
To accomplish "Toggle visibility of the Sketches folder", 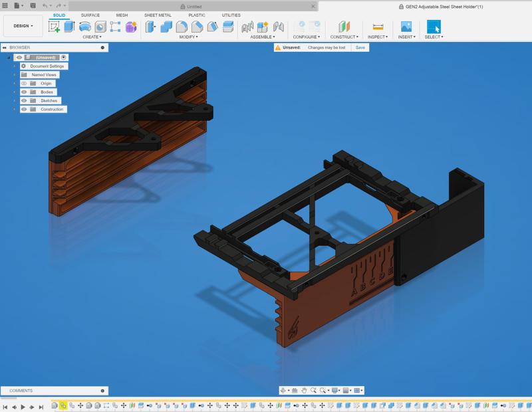I will pos(25,100).
